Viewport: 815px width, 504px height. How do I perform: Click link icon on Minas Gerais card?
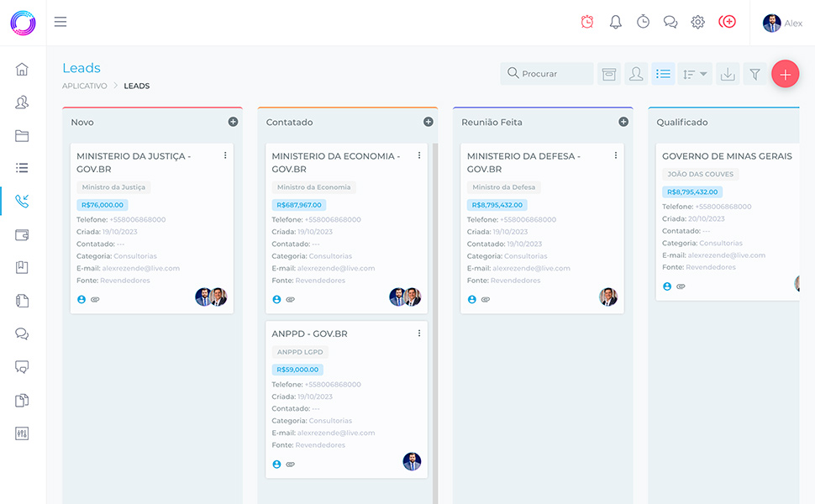point(681,286)
